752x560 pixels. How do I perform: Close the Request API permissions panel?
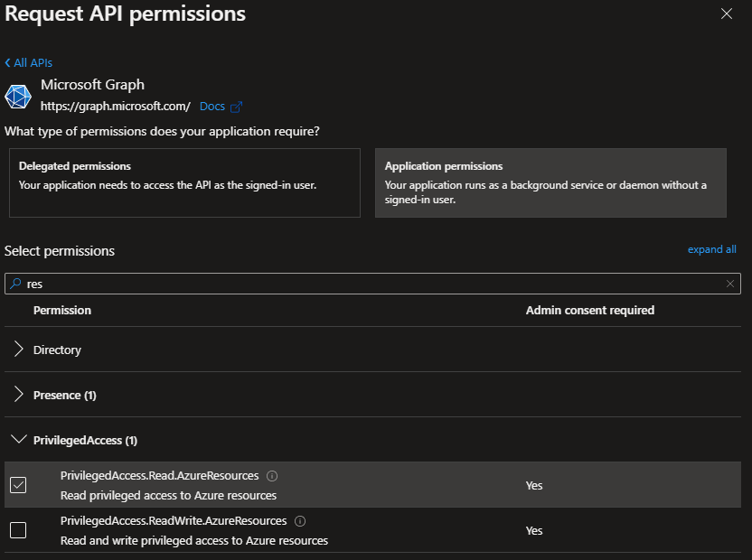726,14
